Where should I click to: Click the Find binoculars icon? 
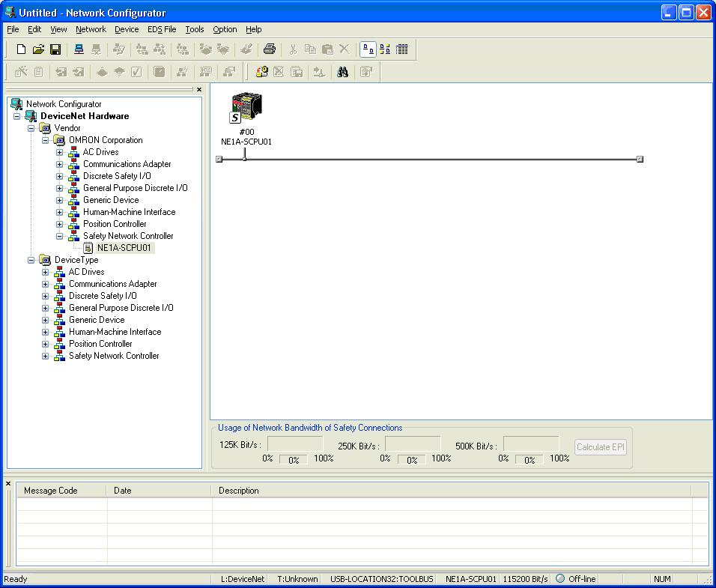pos(342,72)
